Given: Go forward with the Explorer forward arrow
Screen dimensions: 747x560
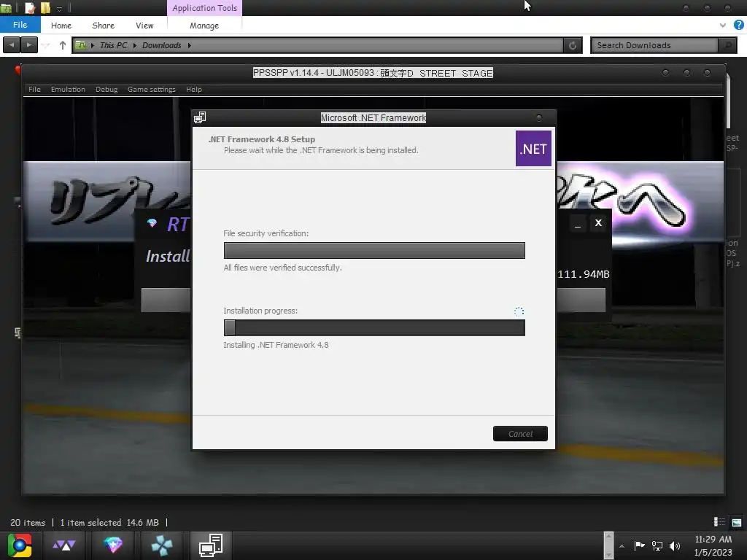Looking at the screenshot, I should click(x=29, y=44).
